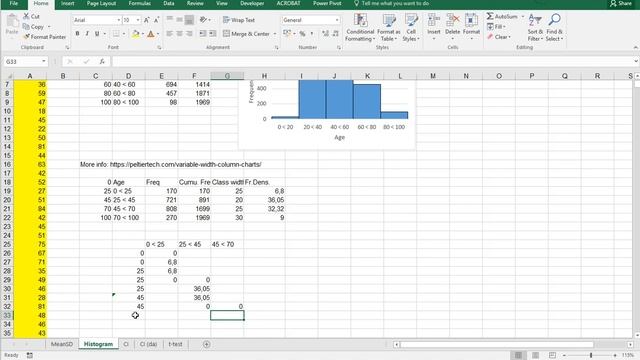
Task: Click Increase Indent icon
Action: pyautogui.click(x=213, y=33)
